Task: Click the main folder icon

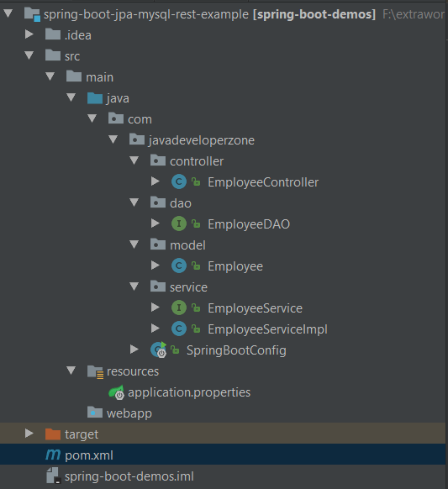Action: [x=74, y=76]
